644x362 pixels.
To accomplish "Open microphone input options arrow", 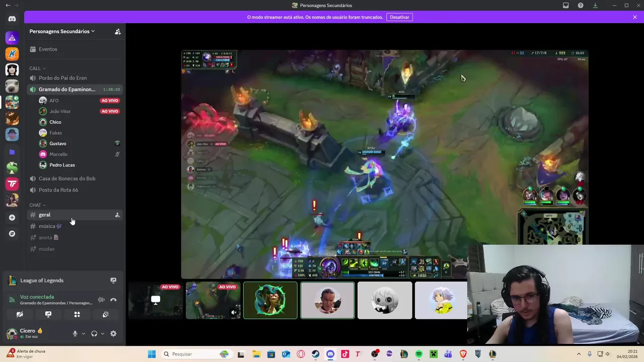I will pyautogui.click(x=84, y=334).
